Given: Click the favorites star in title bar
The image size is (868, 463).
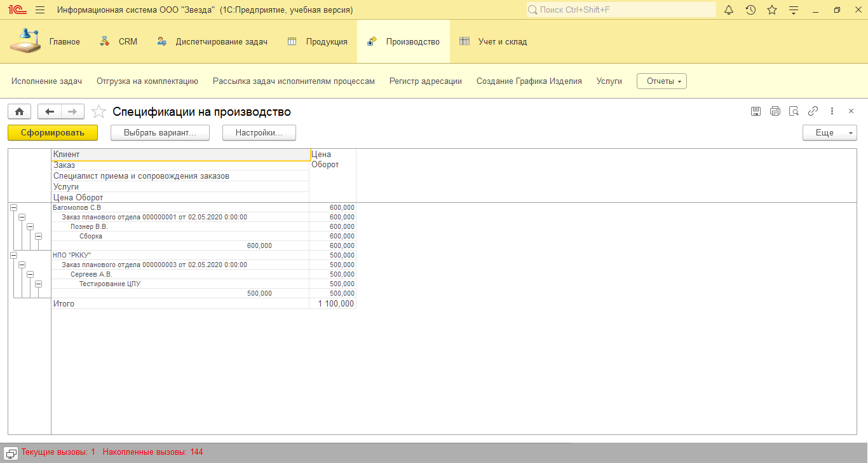Looking at the screenshot, I should point(772,10).
